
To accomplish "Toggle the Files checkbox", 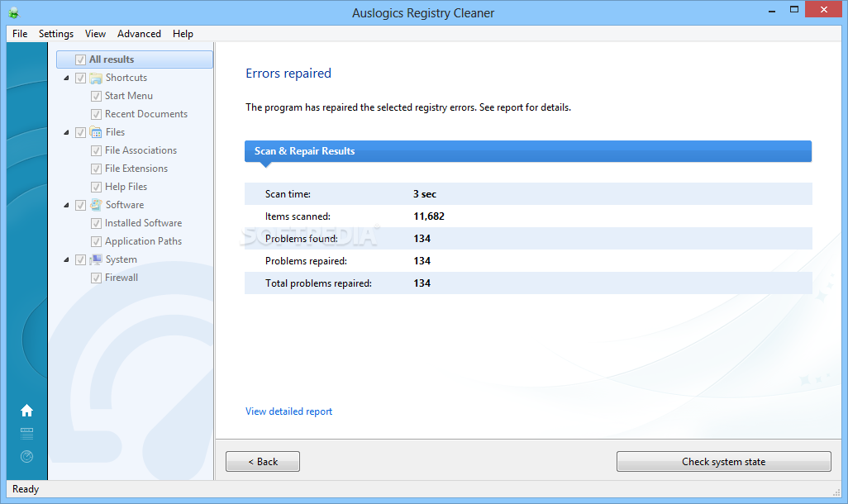I will [x=80, y=132].
